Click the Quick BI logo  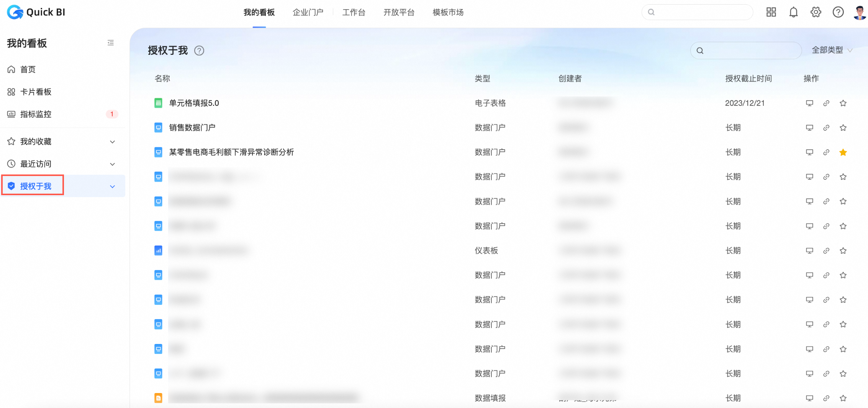click(x=36, y=12)
